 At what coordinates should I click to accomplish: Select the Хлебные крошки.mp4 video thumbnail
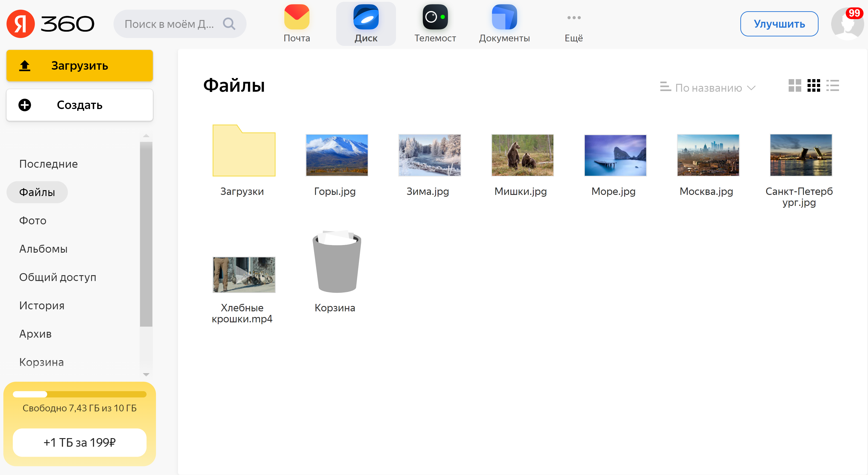tap(244, 275)
